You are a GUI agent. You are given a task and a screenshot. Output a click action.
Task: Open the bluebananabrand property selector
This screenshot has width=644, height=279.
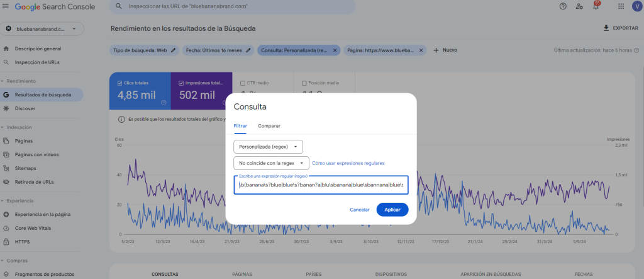43,29
